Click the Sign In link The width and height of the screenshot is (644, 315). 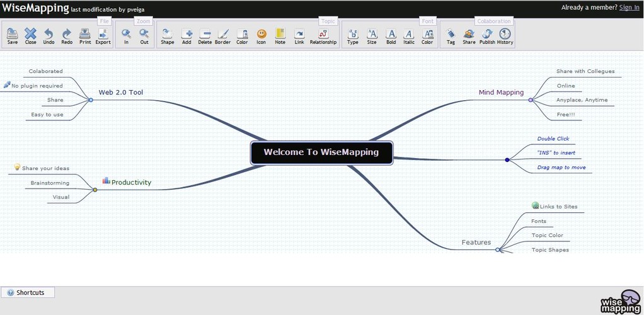coord(630,8)
